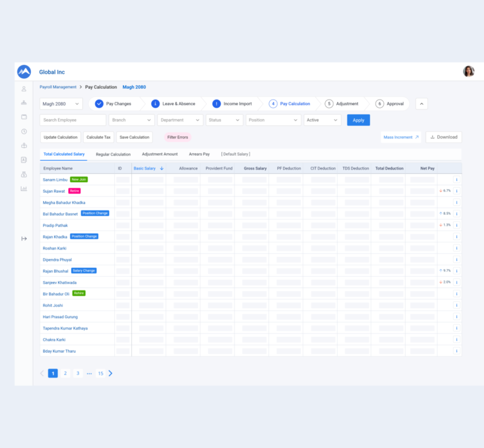Open the Department filter dropdown
The image size is (484, 448).
click(180, 120)
